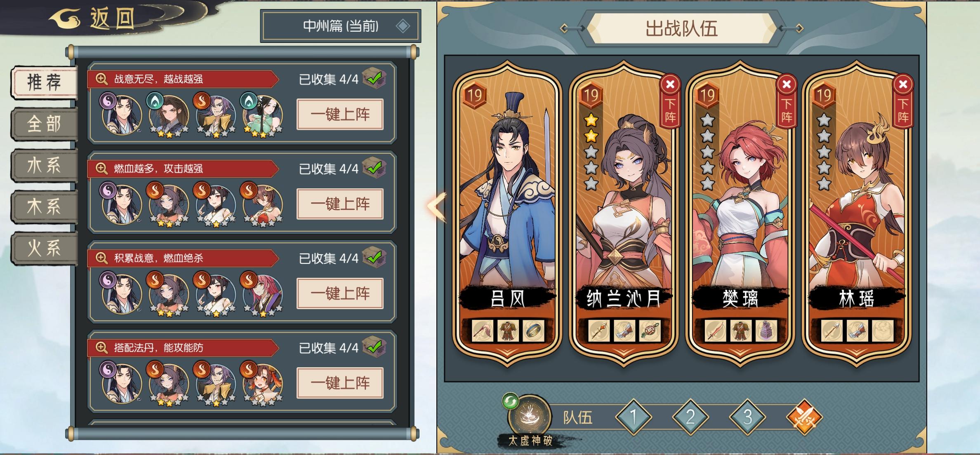The image size is (980, 455).
Task: Open the 中州篇 (当前) chapter dropdown
Action: point(341,26)
